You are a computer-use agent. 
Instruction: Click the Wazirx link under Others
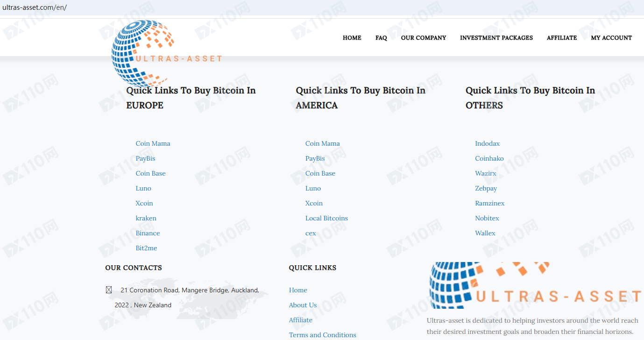485,173
